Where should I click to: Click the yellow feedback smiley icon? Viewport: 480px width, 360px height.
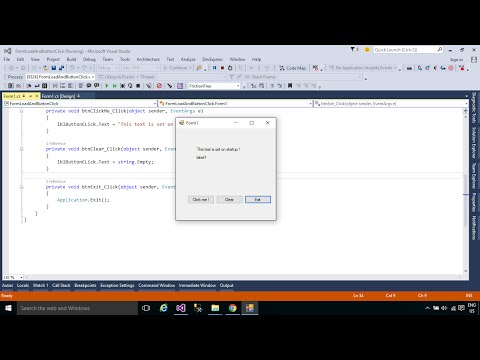click(x=367, y=50)
